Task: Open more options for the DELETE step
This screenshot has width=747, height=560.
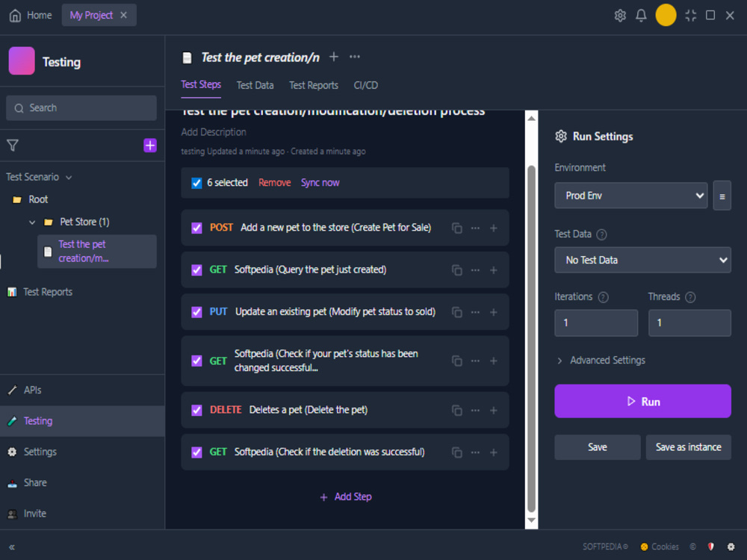Action: 475,410
